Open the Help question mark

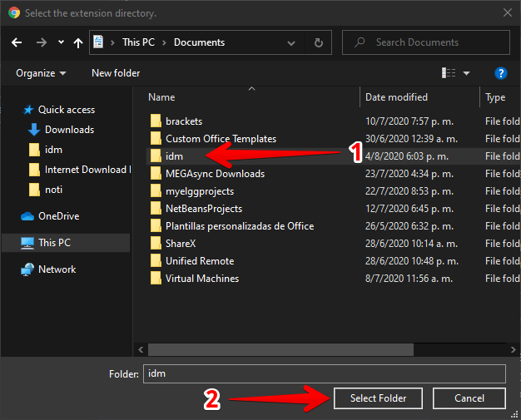point(500,73)
